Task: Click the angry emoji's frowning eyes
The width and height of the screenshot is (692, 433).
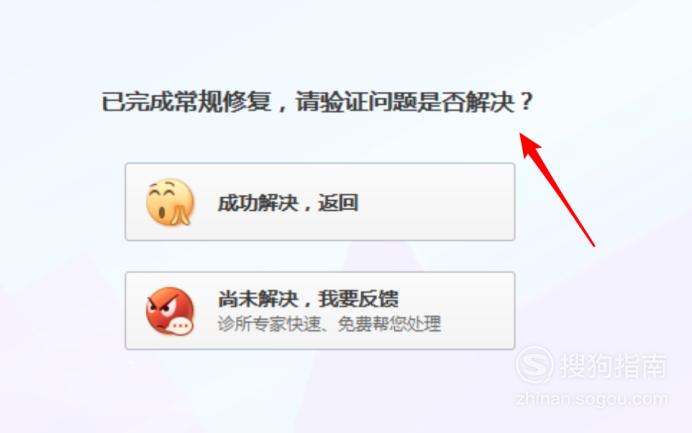Action: pos(162,305)
